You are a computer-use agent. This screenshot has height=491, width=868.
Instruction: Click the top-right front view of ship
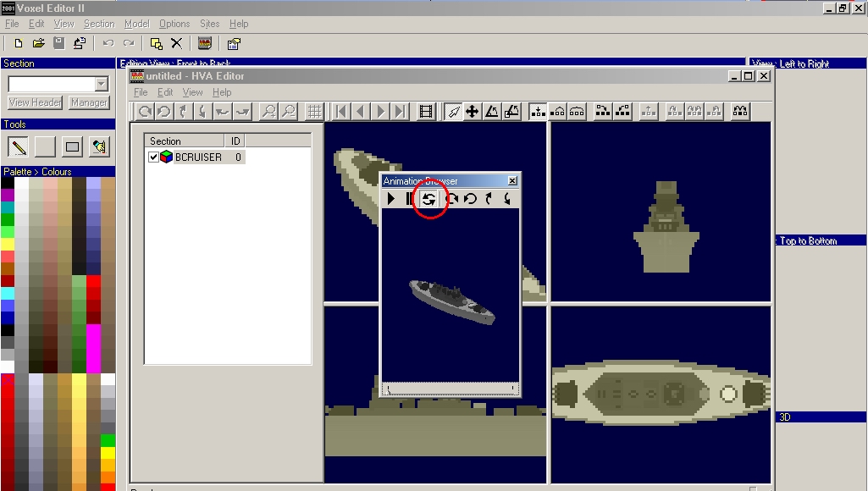[x=661, y=212]
